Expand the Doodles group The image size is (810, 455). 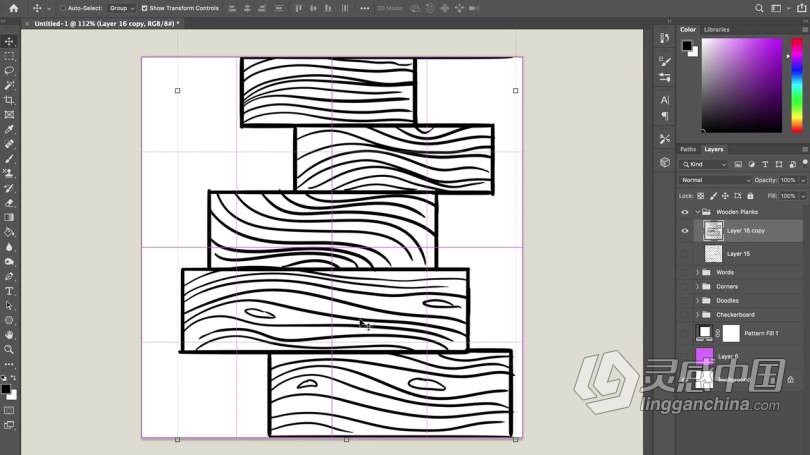tap(697, 301)
